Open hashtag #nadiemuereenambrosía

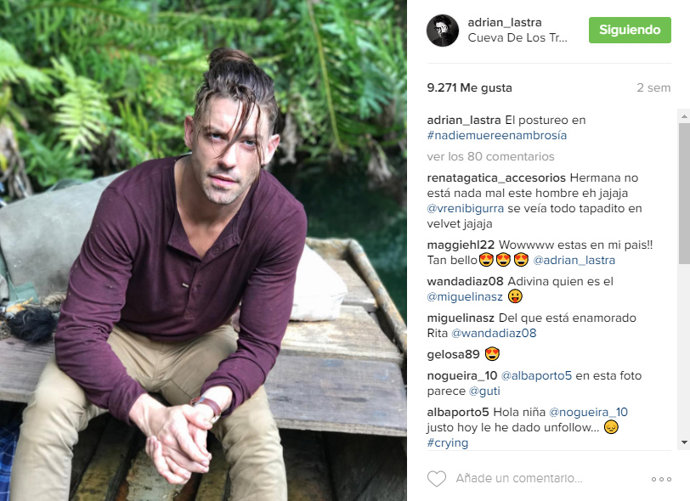(497, 135)
